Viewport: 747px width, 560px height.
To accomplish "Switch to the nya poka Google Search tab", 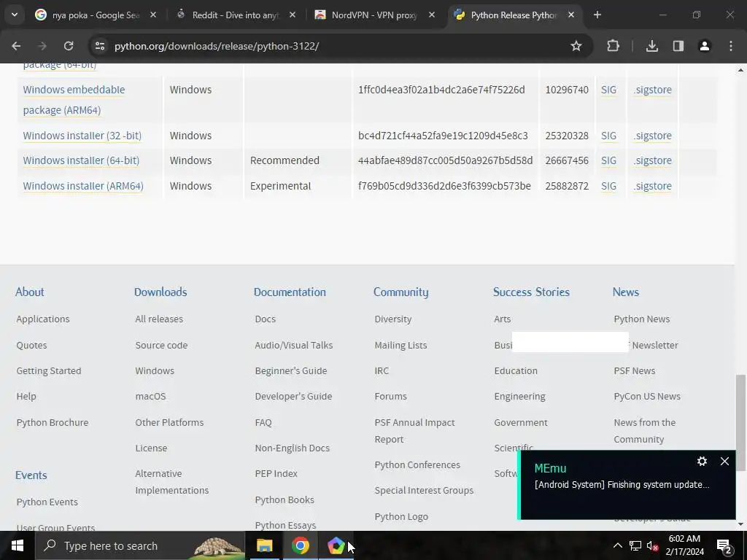I will [x=96, y=15].
